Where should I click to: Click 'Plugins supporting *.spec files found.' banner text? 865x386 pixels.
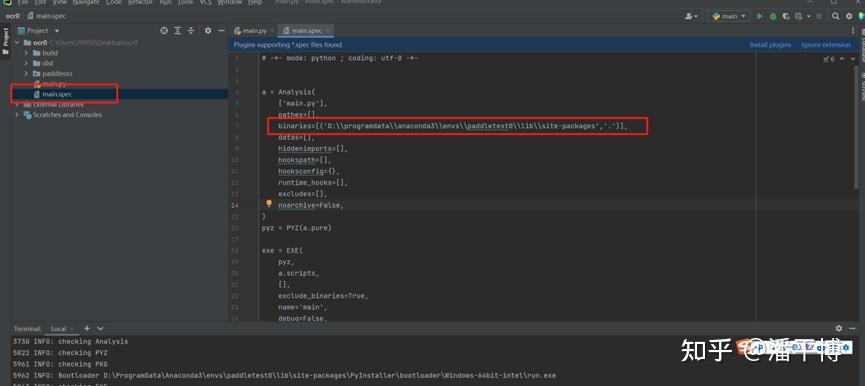pyautogui.click(x=288, y=45)
